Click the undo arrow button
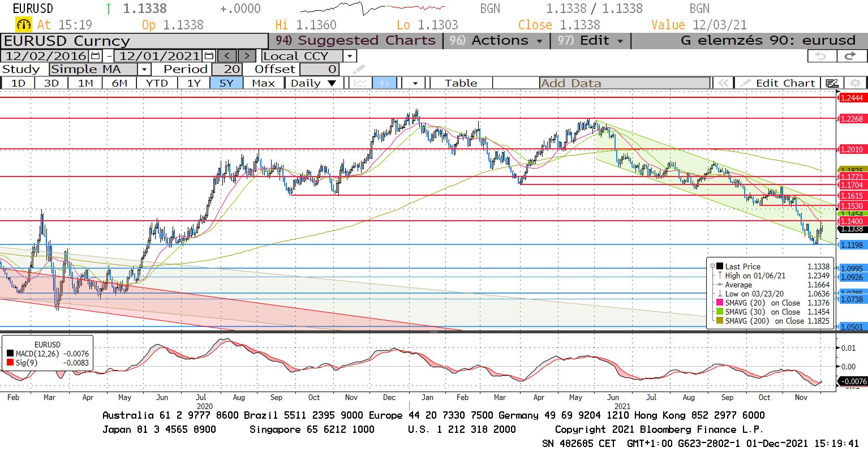 click(820, 56)
